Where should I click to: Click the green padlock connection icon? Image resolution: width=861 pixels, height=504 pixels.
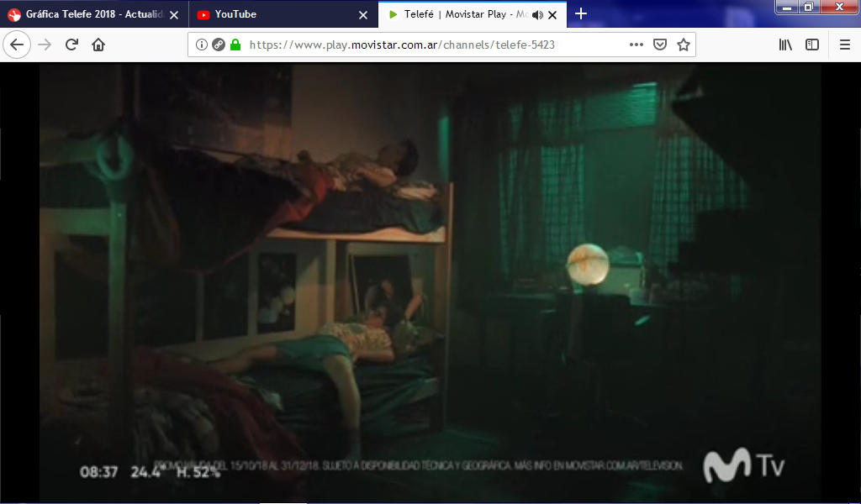pyautogui.click(x=235, y=45)
